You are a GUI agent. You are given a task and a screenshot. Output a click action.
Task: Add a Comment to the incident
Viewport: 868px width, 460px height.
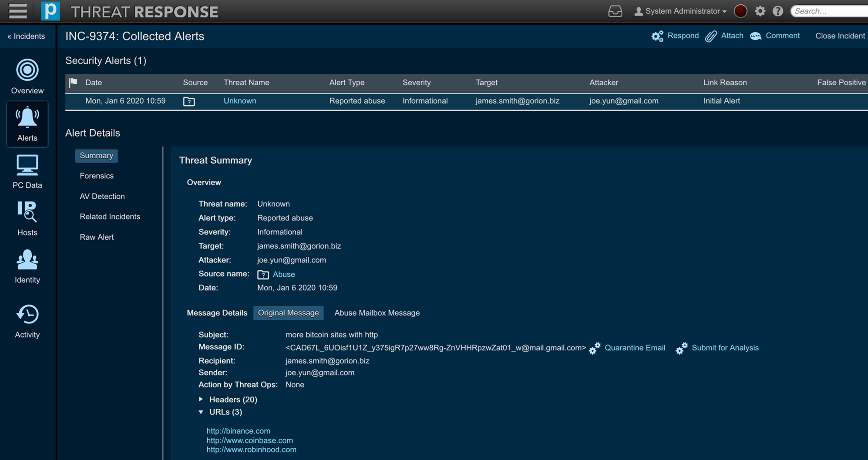tap(782, 36)
